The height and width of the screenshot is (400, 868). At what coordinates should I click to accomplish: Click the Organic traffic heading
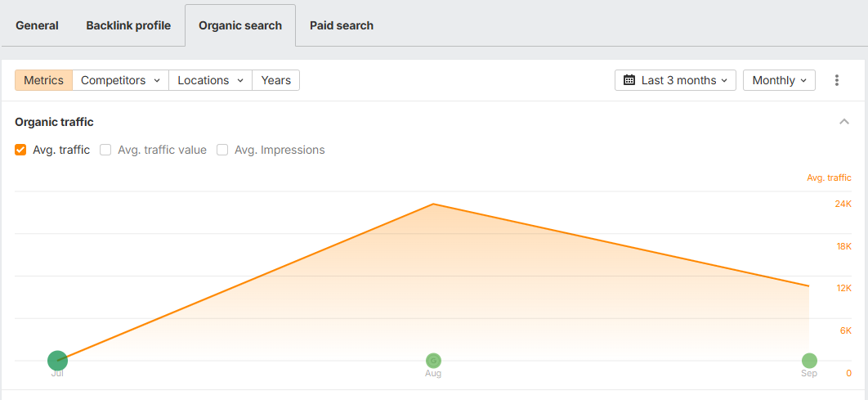[54, 122]
